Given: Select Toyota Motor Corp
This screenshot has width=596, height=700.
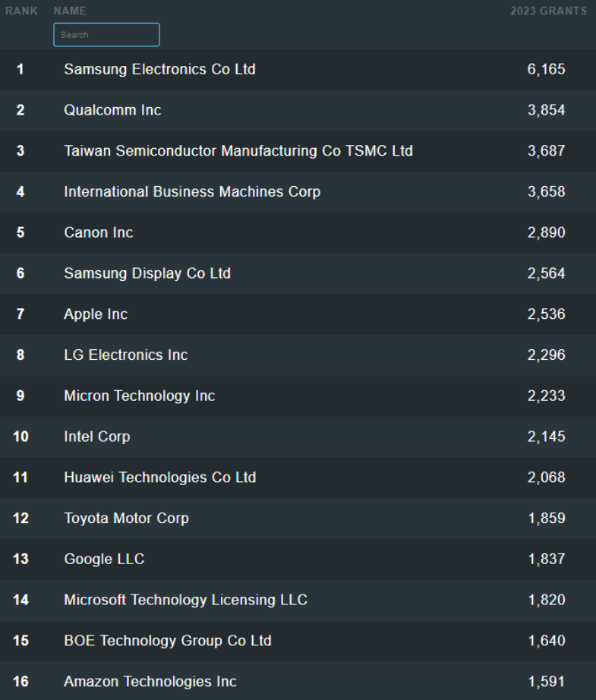Looking at the screenshot, I should tap(126, 519).
